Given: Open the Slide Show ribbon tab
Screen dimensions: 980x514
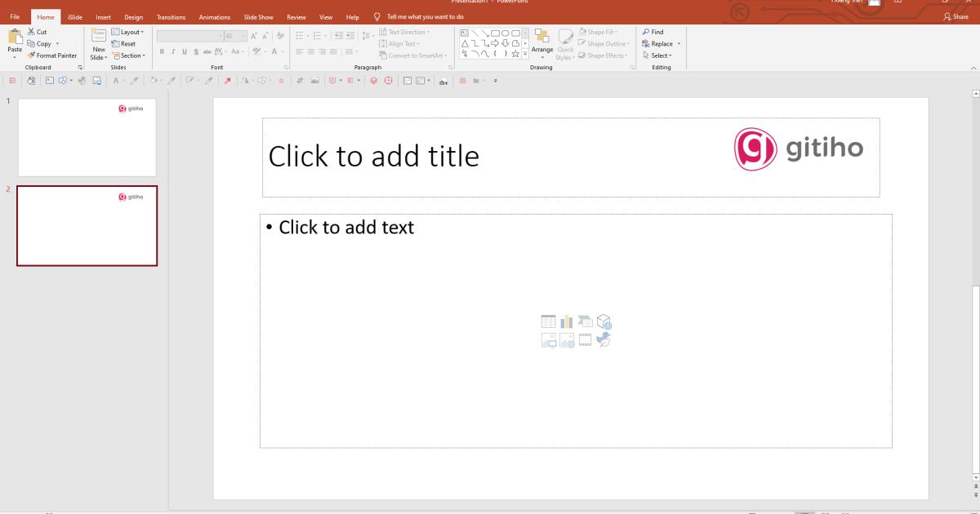Looking at the screenshot, I should pyautogui.click(x=258, y=16).
